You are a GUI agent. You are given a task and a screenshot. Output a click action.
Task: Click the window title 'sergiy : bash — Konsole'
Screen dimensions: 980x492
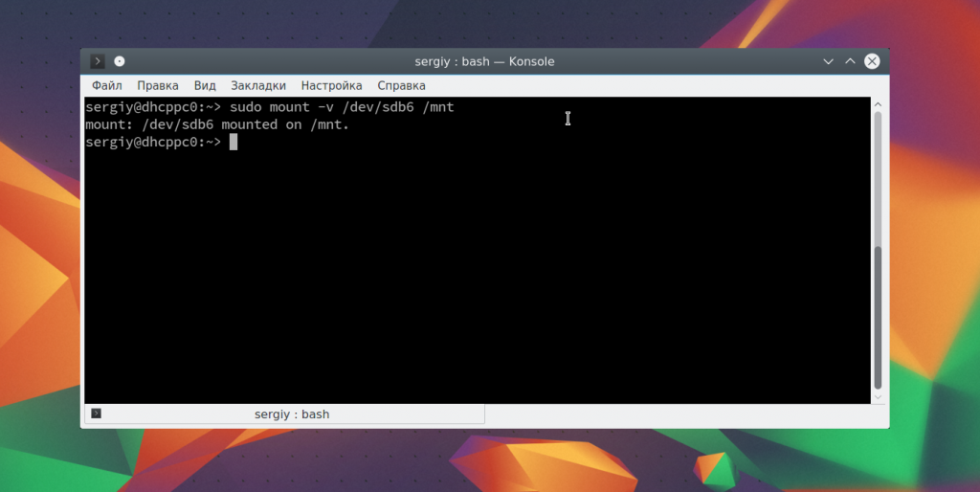click(x=484, y=61)
